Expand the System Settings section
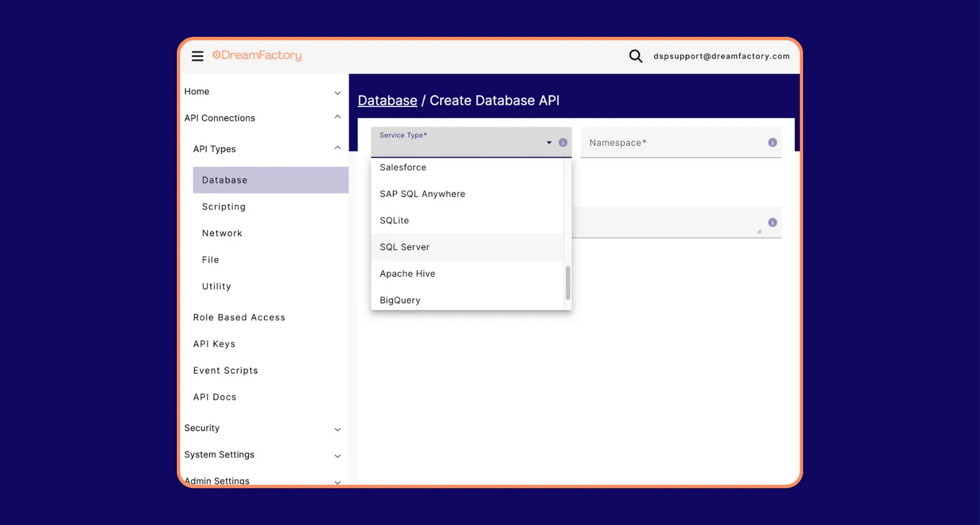 tap(337, 456)
